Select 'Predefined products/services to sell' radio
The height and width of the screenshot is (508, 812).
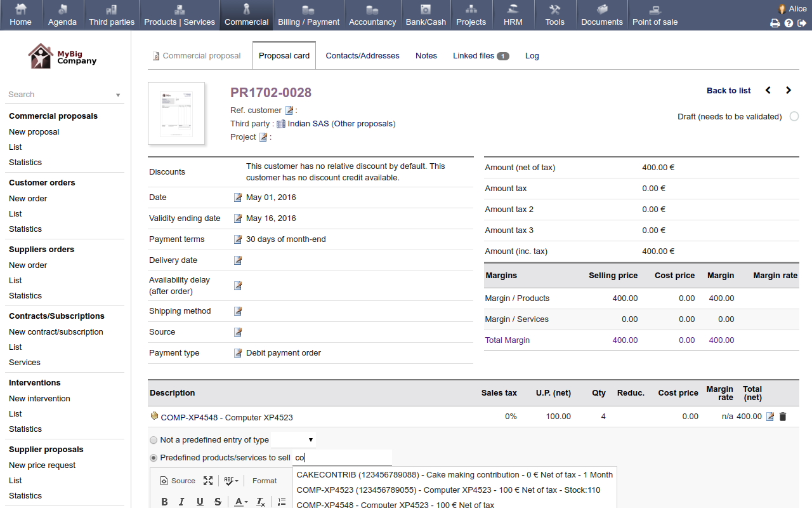[154, 458]
